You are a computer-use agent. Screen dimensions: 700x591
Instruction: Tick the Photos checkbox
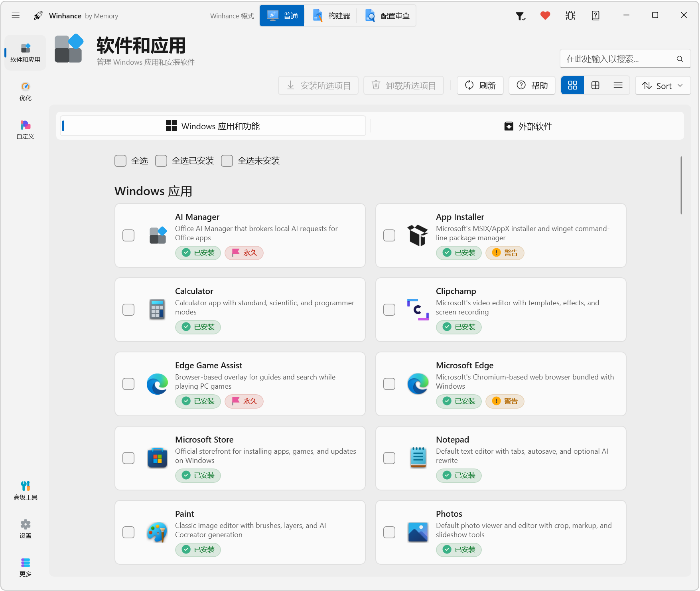click(389, 532)
